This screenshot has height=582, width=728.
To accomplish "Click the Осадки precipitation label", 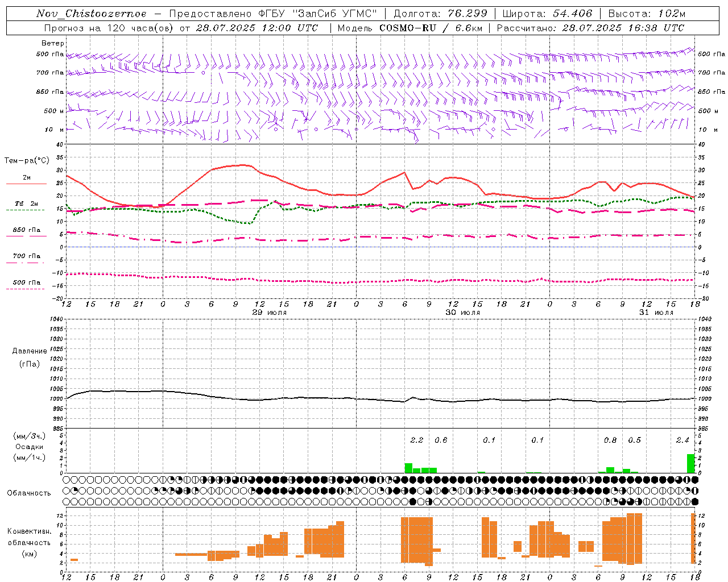I will click(30, 447).
